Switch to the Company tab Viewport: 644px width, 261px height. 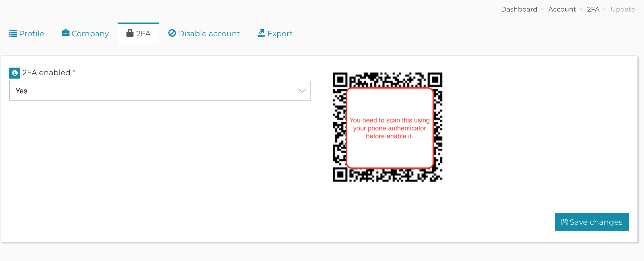pos(85,34)
